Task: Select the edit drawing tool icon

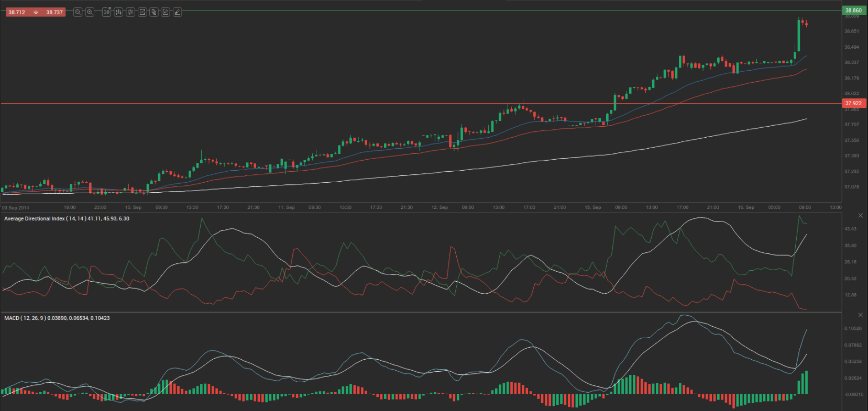Action: 166,12
